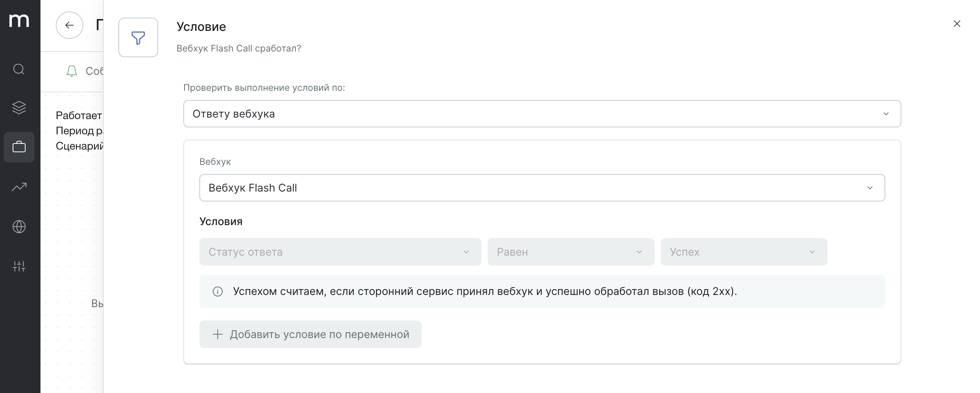Image resolution: width=980 pixels, height=393 pixels.
Task: Open settings sliders sidebar icon
Action: coord(19,266)
